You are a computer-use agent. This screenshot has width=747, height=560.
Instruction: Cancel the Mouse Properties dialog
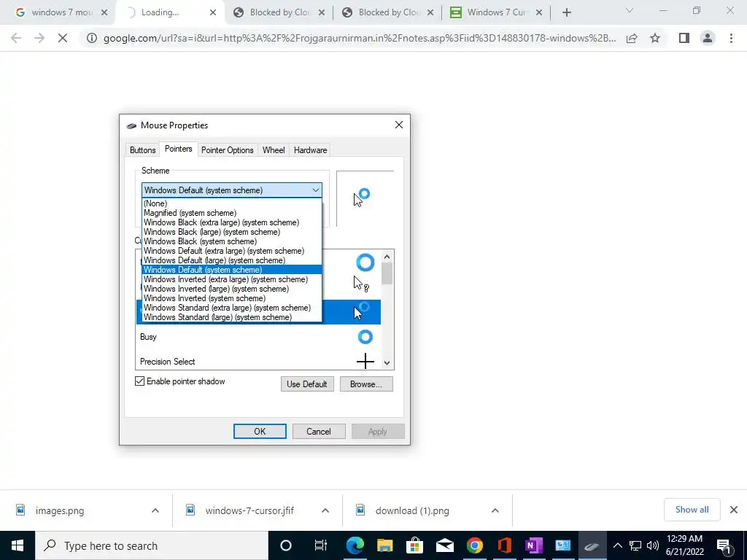tap(319, 432)
